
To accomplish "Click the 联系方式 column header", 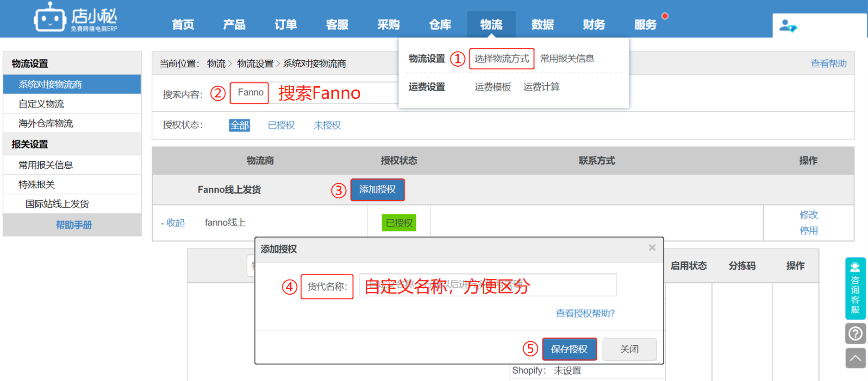I will tap(597, 161).
